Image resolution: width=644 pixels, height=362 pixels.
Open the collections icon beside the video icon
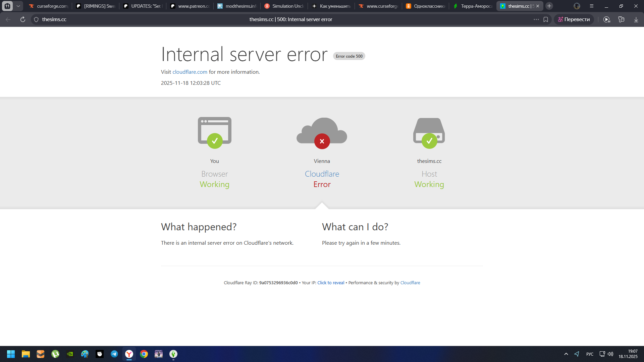621,19
